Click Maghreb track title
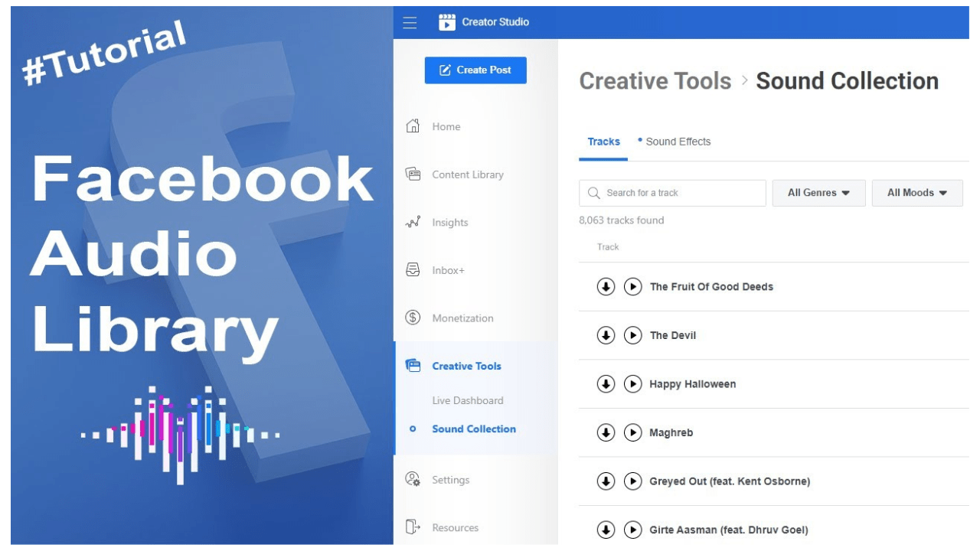Screen dimensions: 980x551 (x=671, y=433)
